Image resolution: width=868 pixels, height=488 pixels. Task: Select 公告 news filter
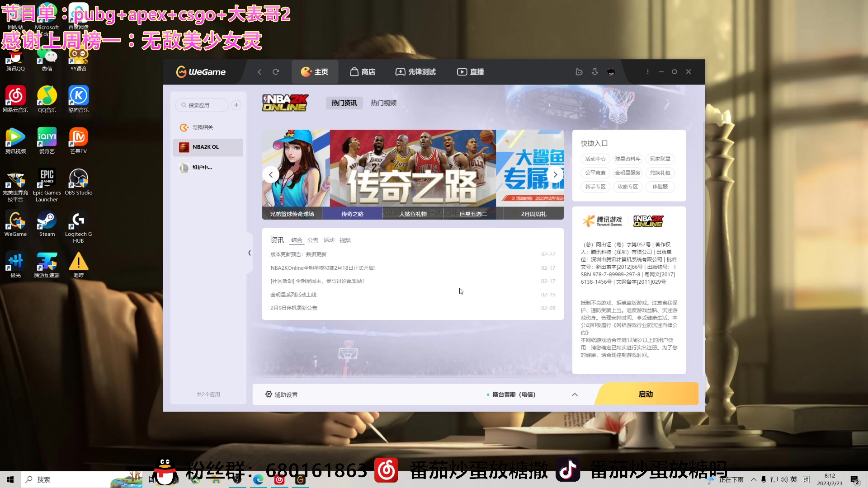(x=313, y=240)
